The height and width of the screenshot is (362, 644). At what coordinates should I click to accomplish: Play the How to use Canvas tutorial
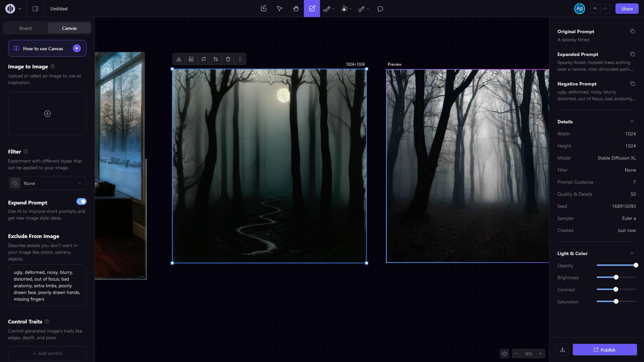(77, 48)
